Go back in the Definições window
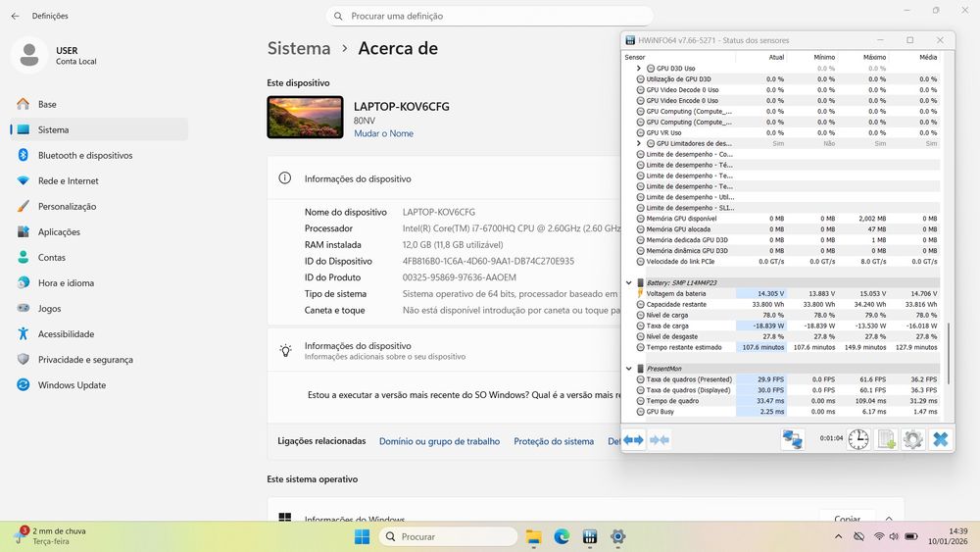Image resolution: width=980 pixels, height=552 pixels. [15, 16]
